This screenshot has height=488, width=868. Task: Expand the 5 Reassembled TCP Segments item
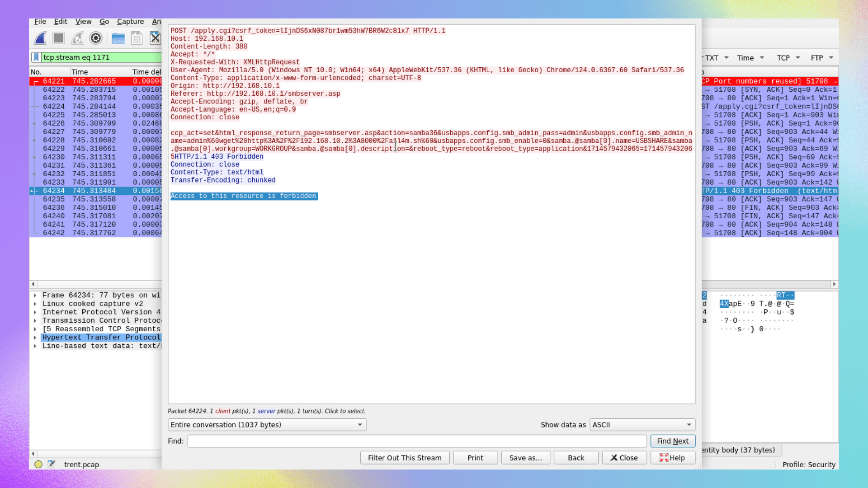point(35,329)
